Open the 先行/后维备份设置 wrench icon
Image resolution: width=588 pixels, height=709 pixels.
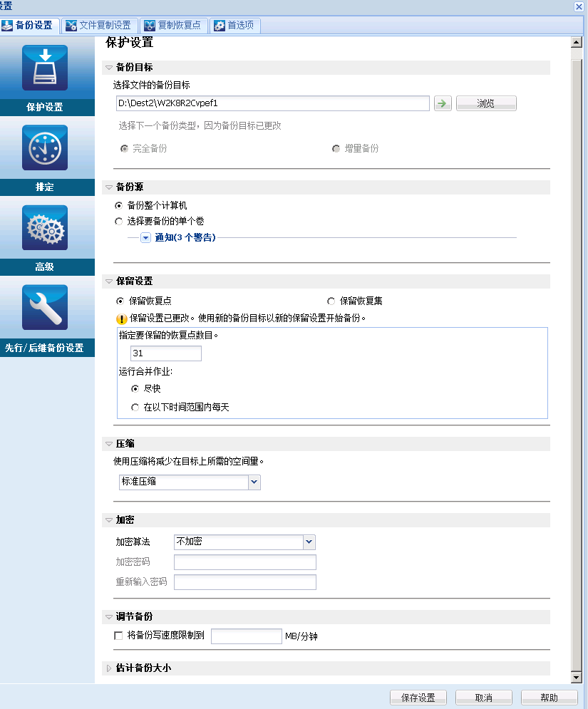46,308
